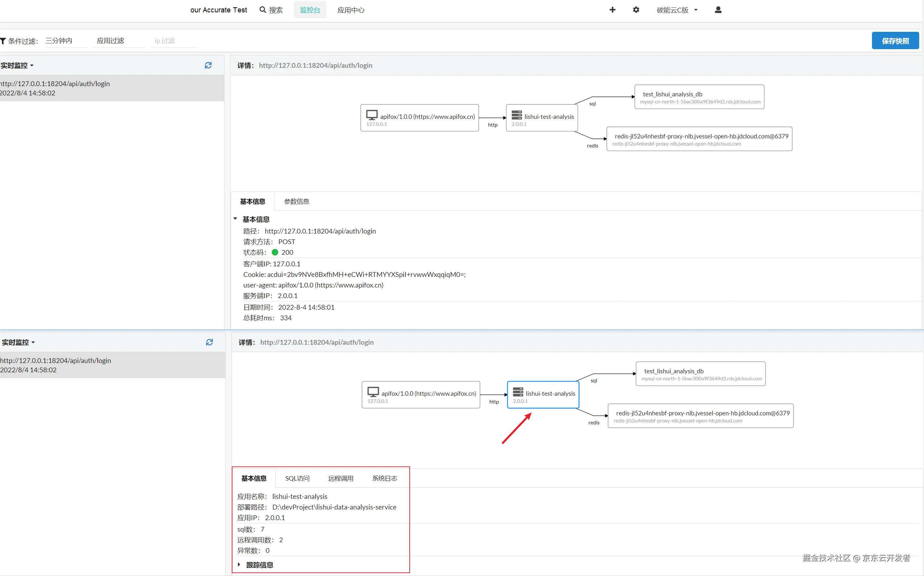
Task: Select the lishui-test-analysis server node in upper diagram
Action: pos(542,118)
